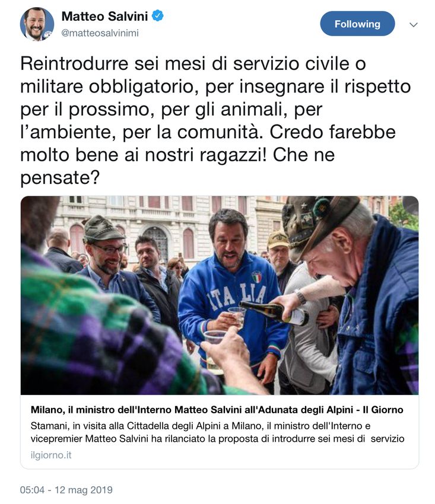The height and width of the screenshot is (504, 435).
Task: Click tweet line "molto bene ai nostri ragazzi!"
Action: tap(144, 155)
